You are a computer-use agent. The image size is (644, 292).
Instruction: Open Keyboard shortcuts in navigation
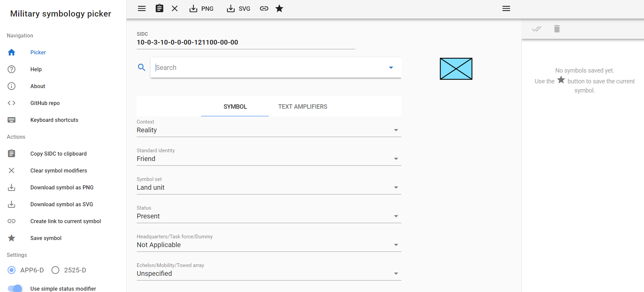54,120
